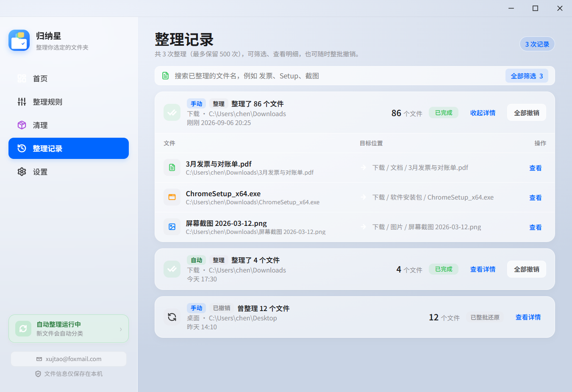Open the 全部筛选 3 filter dropdown
Screen dimensions: 572x392
(x=527, y=76)
